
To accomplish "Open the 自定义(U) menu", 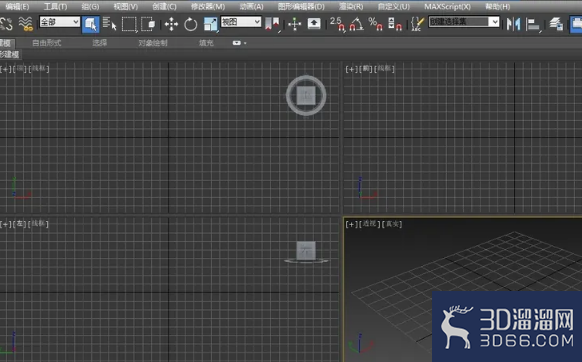I will (393, 7).
